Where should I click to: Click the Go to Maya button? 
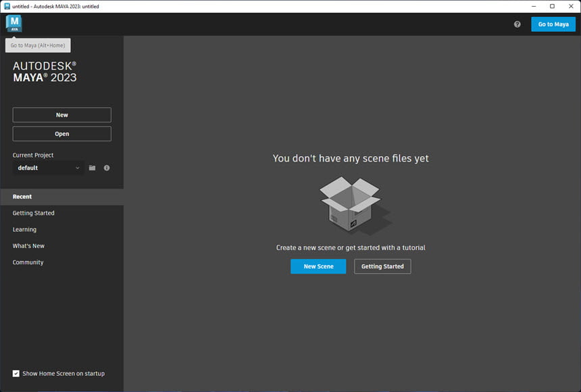553,24
